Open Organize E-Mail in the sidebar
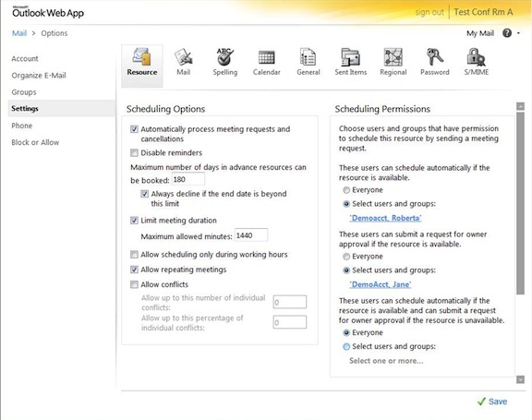532x420 pixels. coord(39,76)
